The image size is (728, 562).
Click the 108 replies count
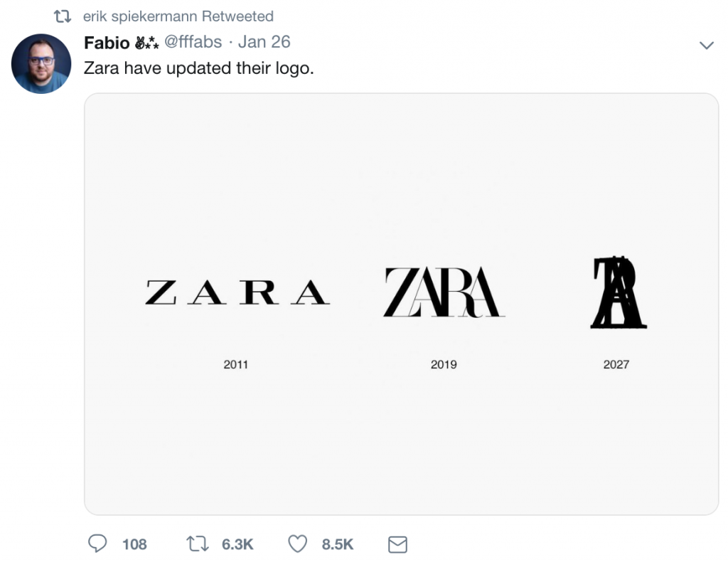point(134,544)
